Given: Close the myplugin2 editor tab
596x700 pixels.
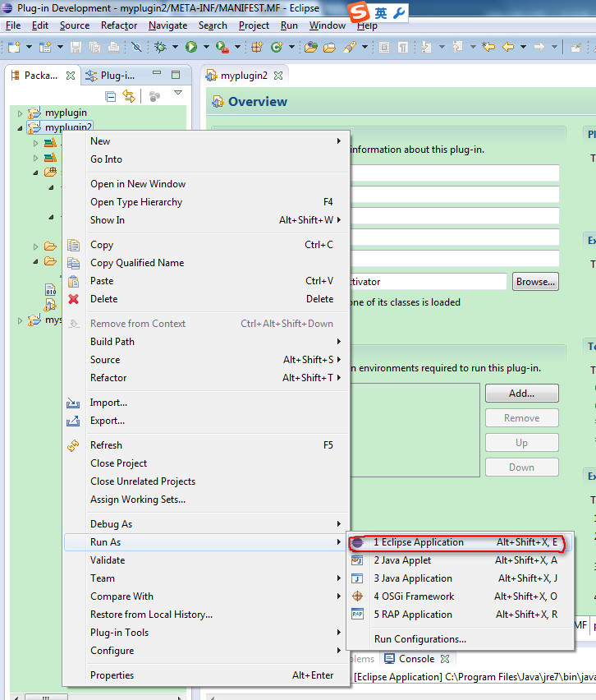Looking at the screenshot, I should pos(278,76).
